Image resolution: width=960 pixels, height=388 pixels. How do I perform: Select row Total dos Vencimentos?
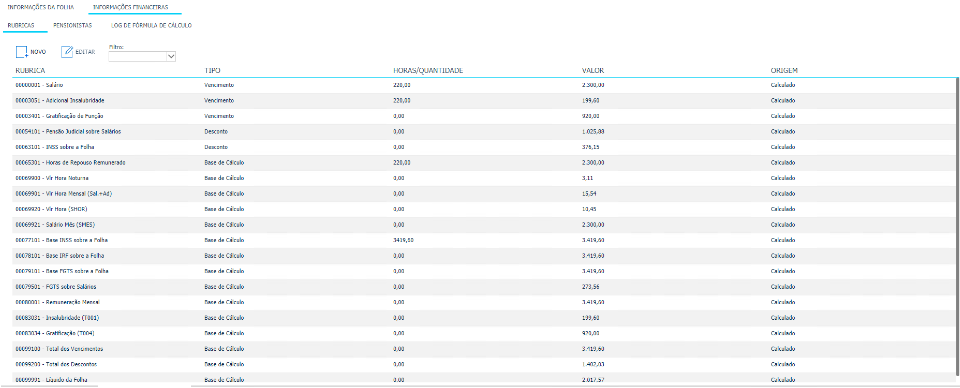point(484,349)
